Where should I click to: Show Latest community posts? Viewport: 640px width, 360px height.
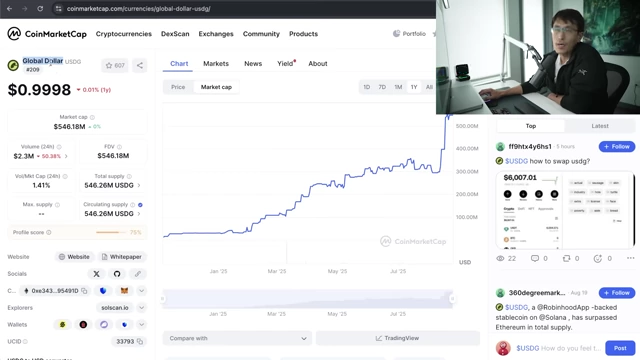[x=600, y=126]
